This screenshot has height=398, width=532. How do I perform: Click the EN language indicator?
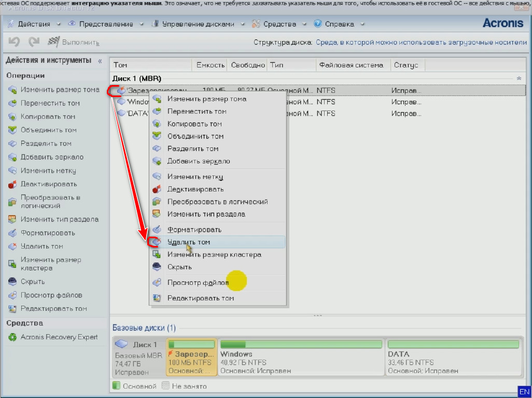[x=524, y=391]
